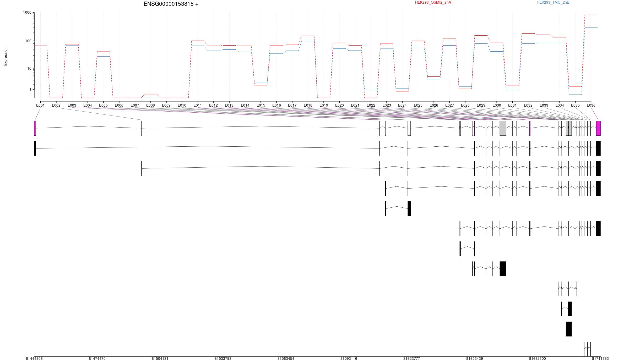Click exon bin label E012

[213, 105]
